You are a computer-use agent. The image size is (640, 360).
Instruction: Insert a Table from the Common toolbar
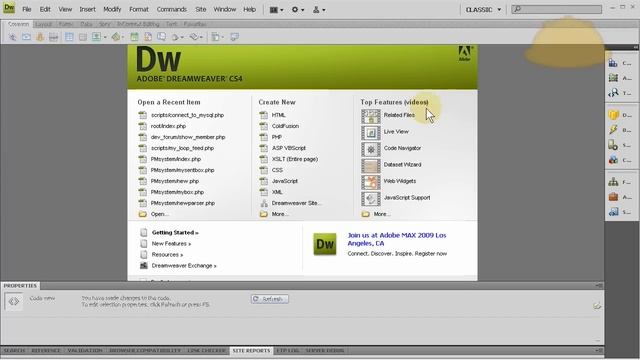pyautogui.click(x=69, y=37)
